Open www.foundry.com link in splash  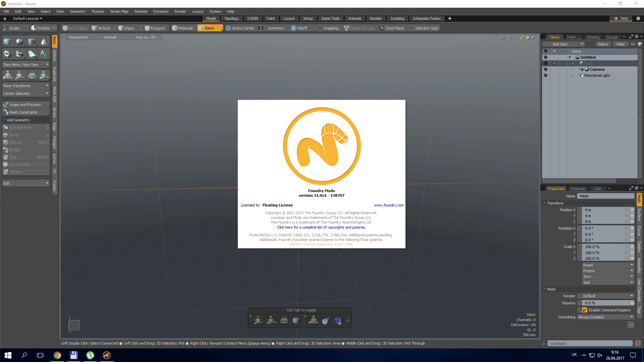(389, 205)
